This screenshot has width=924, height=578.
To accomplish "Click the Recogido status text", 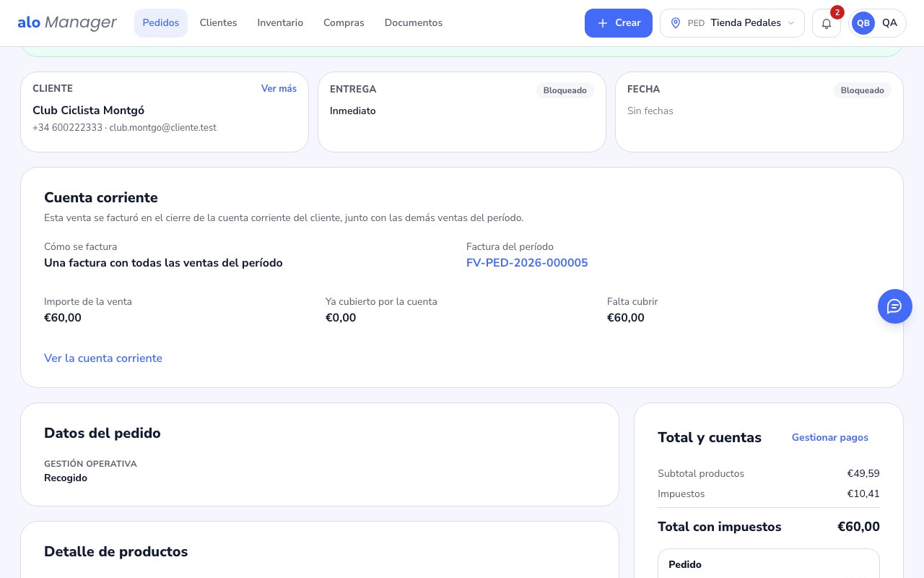I will tap(66, 478).
